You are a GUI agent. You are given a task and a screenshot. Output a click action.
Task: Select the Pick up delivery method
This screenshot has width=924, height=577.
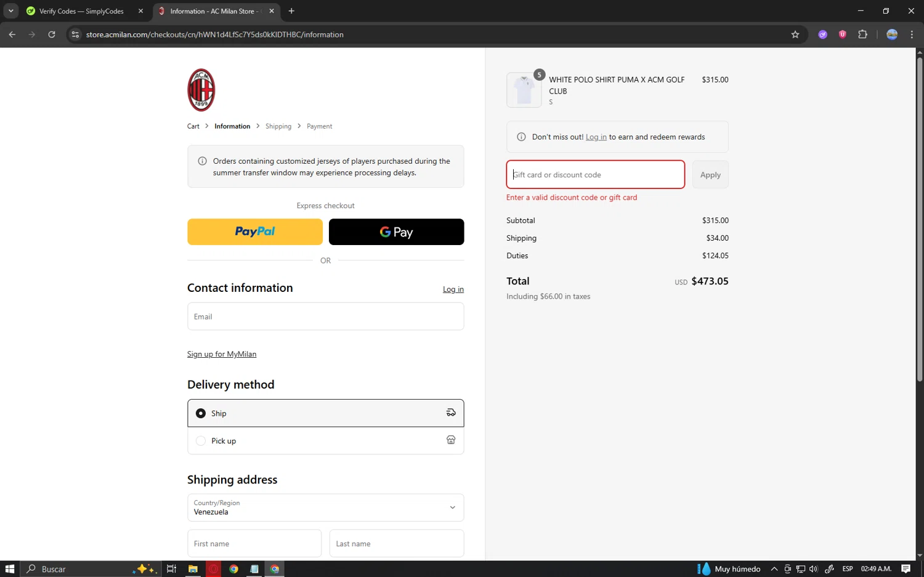pos(325,440)
